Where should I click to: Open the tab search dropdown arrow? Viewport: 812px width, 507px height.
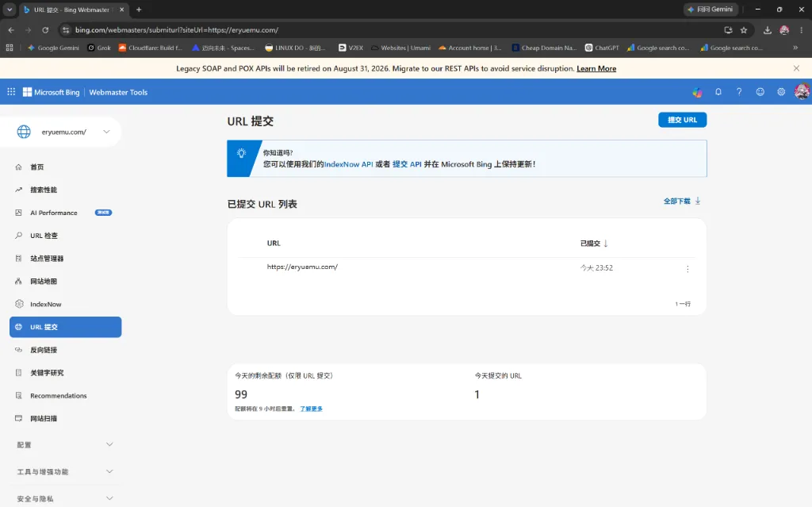click(10, 10)
